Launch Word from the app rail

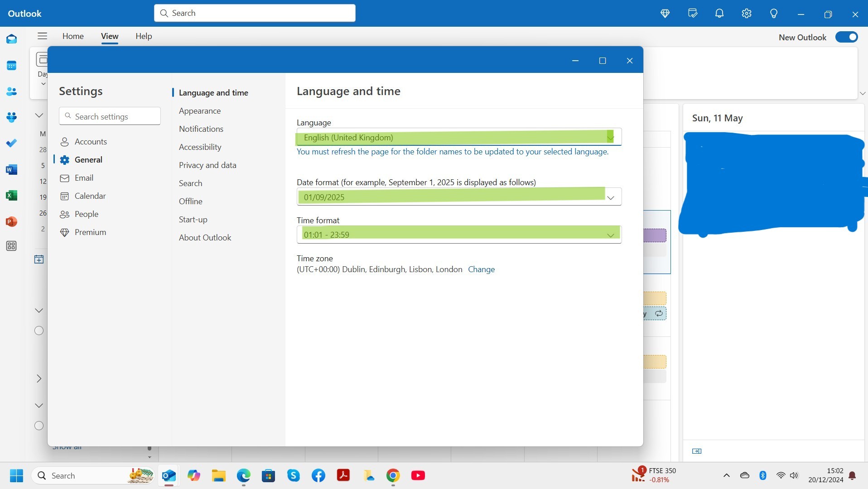coord(11,169)
